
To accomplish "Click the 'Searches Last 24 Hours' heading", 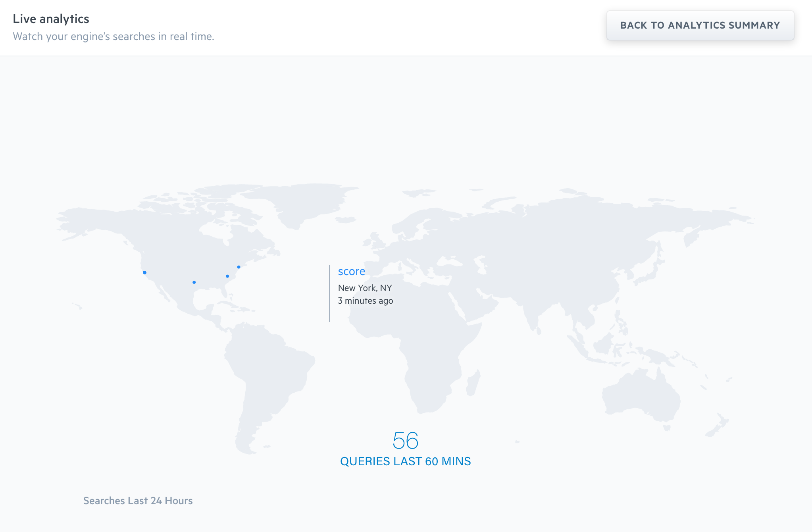I will (x=138, y=501).
